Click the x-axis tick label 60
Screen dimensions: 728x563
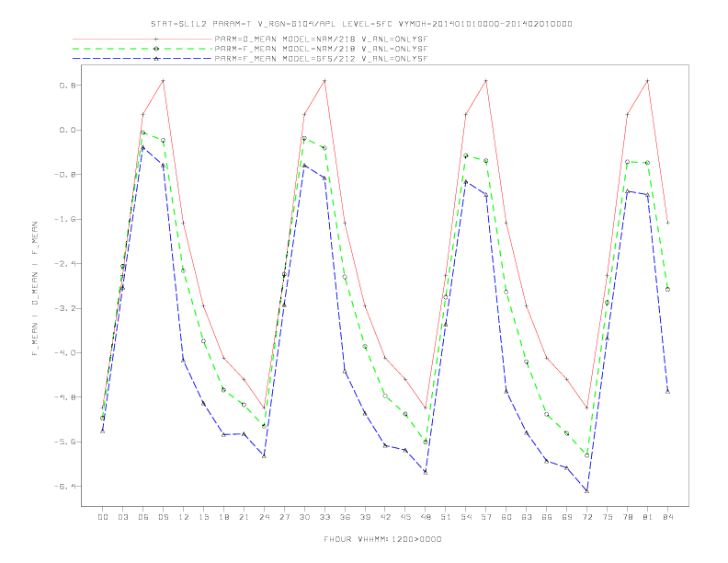pos(506,517)
